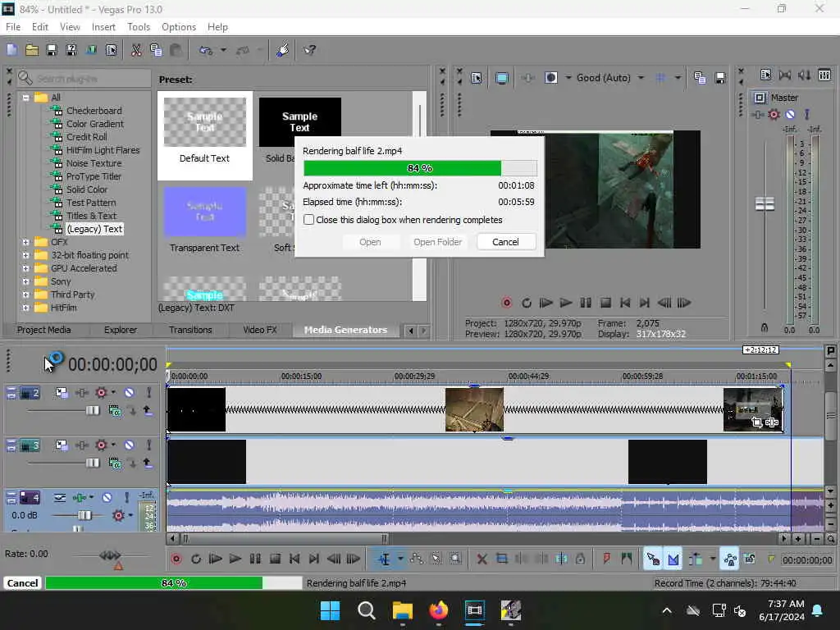Click Open button in rendering dialog
The image size is (840, 630).
pos(370,242)
